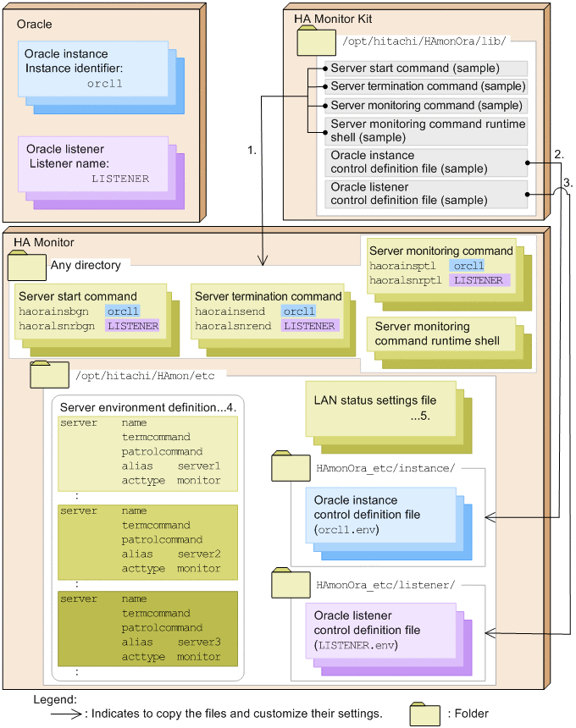The height and width of the screenshot is (728, 576).
Task: Click the "LAN status settings file" card
Action: pos(381,409)
